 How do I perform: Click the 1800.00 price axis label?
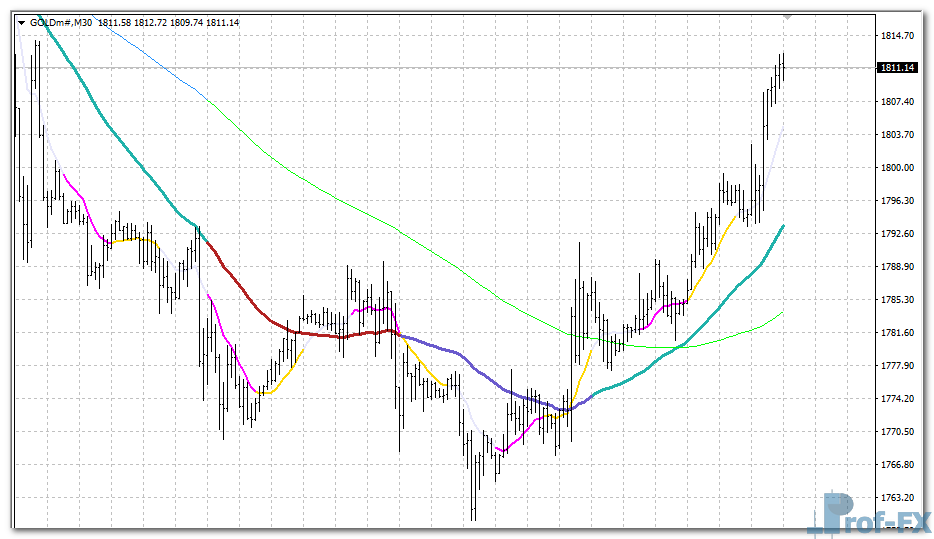pos(896,168)
